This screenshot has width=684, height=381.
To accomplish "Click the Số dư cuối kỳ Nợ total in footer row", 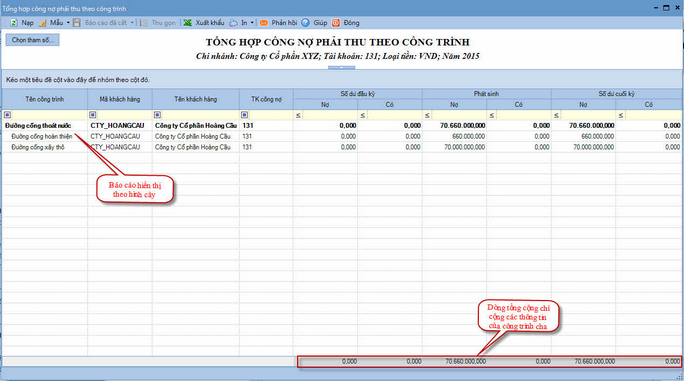I will pyautogui.click(x=595, y=361).
